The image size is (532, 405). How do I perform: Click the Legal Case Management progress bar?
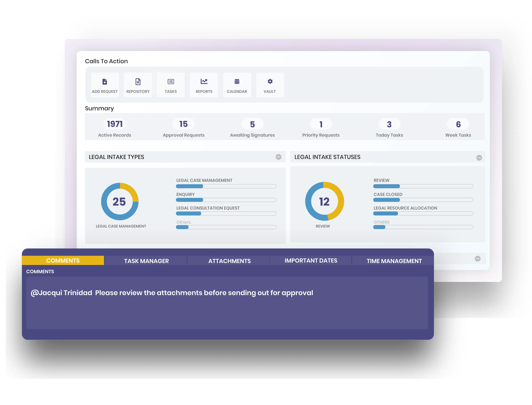(x=226, y=186)
